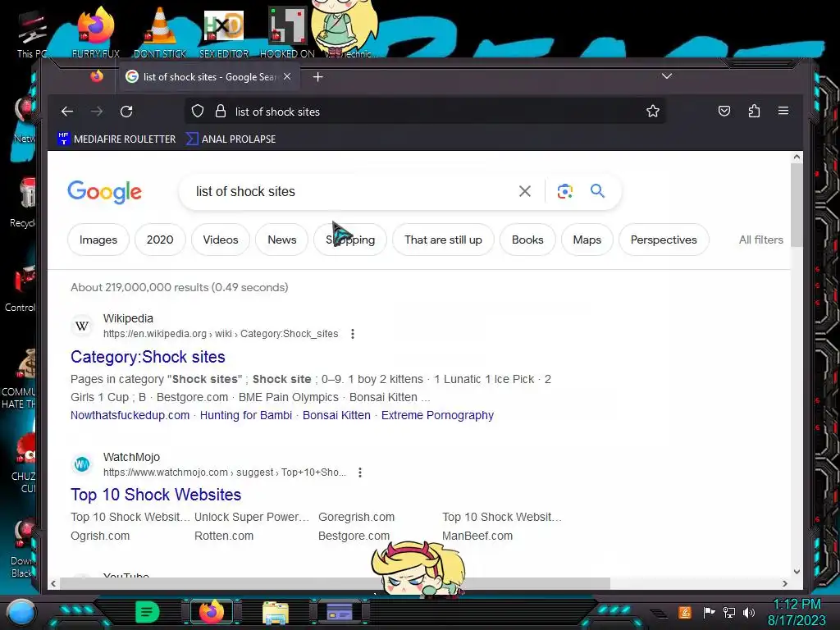The height and width of the screenshot is (630, 840).
Task: Open MEDIAFIRE ROULETTER bookmark
Action: 116,139
